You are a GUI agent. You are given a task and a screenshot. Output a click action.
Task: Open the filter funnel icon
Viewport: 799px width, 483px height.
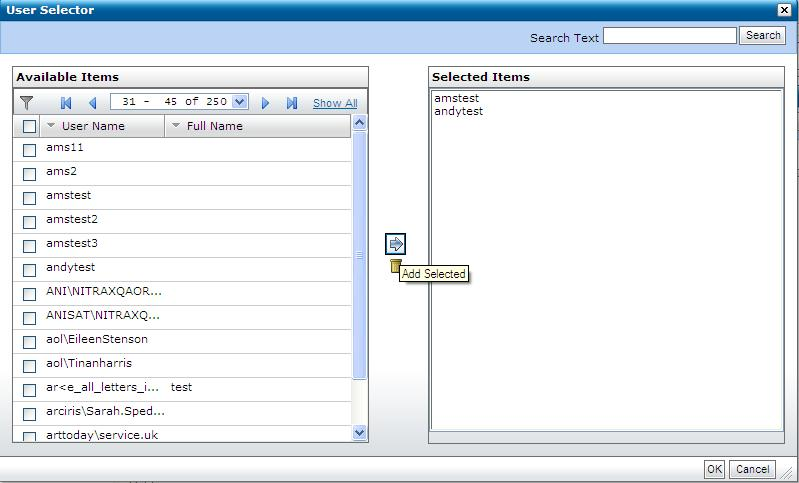click(x=26, y=103)
